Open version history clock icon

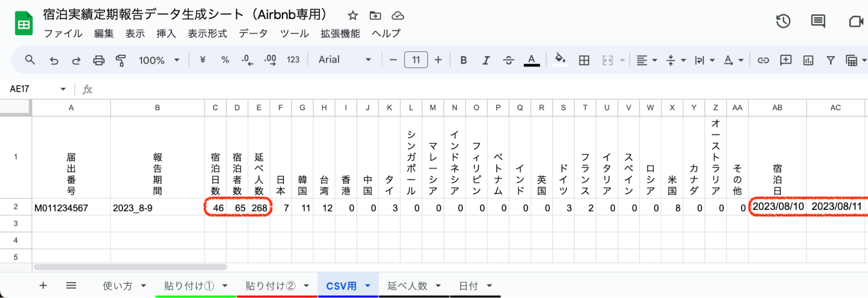click(783, 21)
